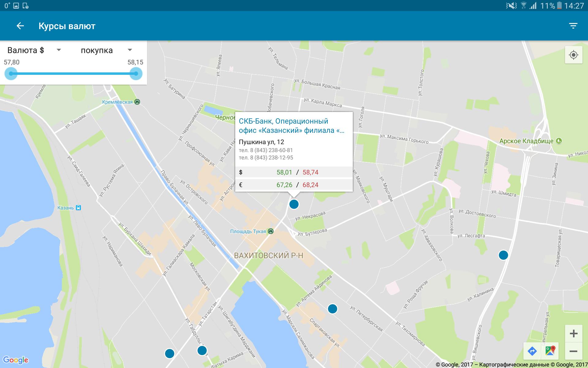Tap the euro sell rate 68,24
588x368 pixels.
(x=311, y=185)
